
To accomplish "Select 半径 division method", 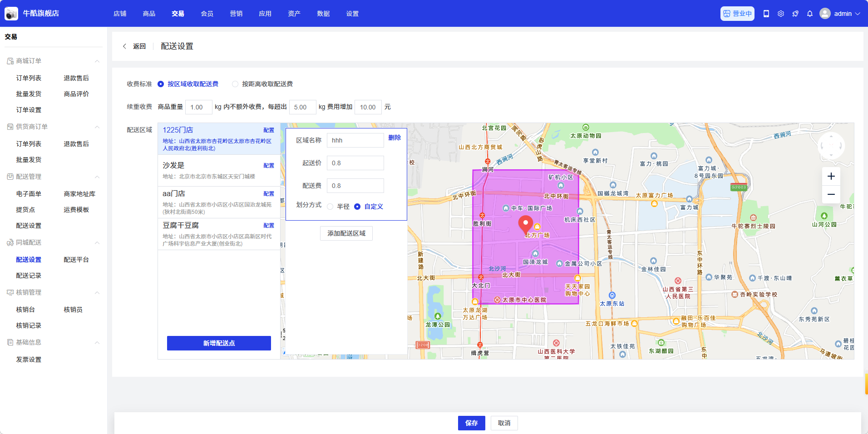I will 330,207.
